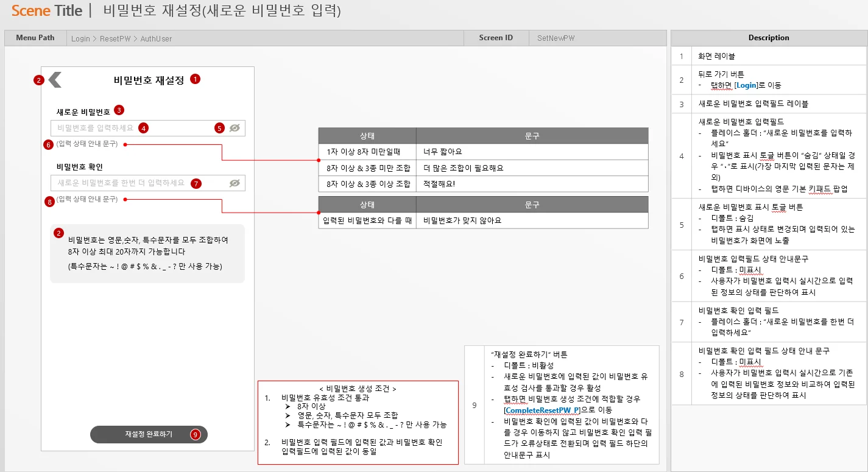Click the '비밀번호 입력필드 상태 안내문구' description heading
Screen dimensions: 868x472
point(753,259)
